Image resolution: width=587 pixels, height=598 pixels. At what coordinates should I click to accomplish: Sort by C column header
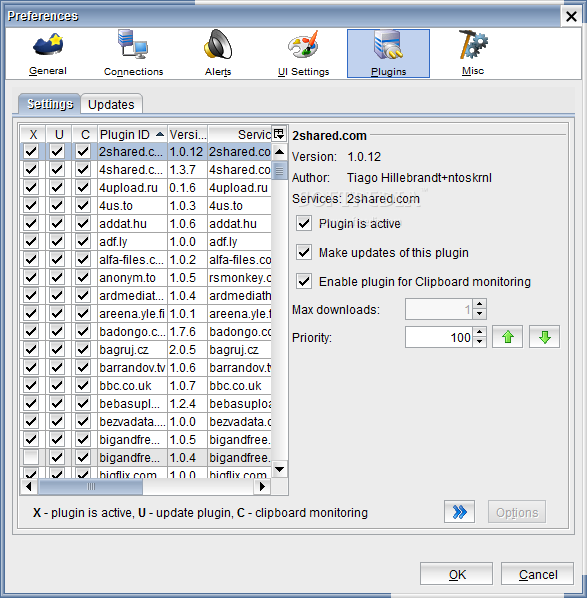tap(85, 134)
